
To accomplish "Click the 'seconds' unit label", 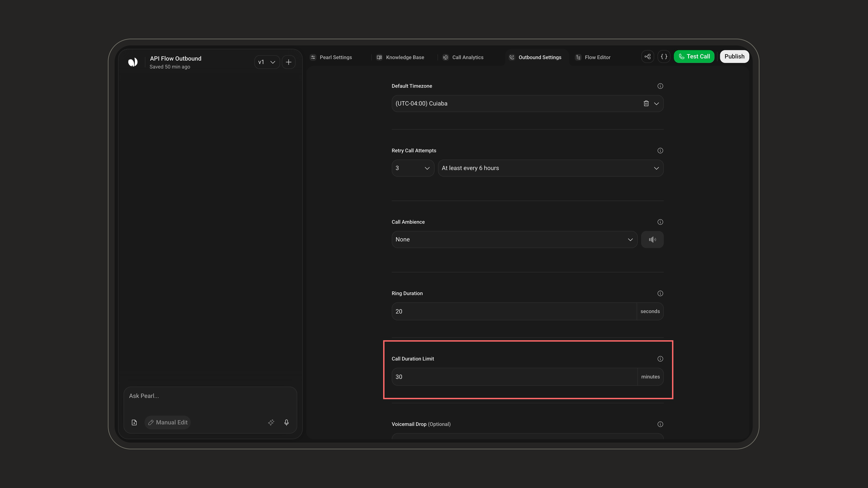I will (x=650, y=311).
